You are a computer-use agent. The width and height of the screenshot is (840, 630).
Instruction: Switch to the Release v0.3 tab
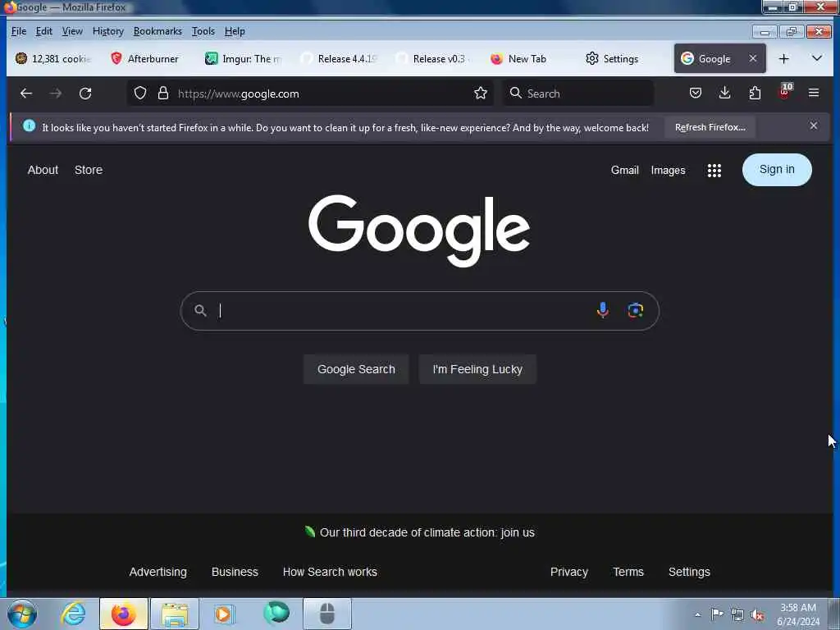pos(434,58)
